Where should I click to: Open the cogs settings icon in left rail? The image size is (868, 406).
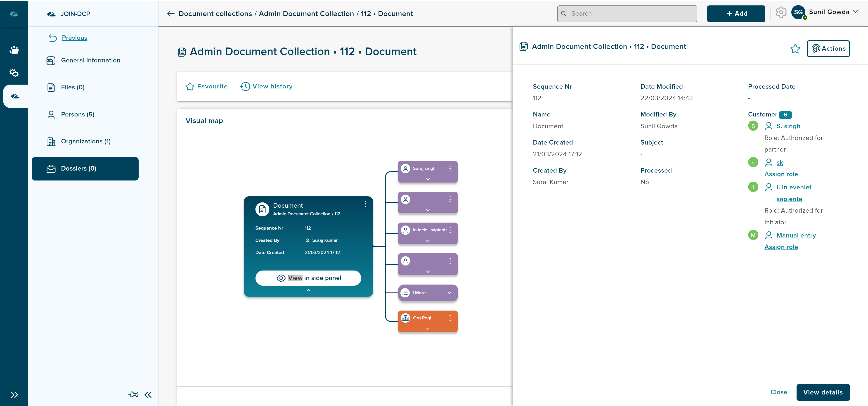14,73
